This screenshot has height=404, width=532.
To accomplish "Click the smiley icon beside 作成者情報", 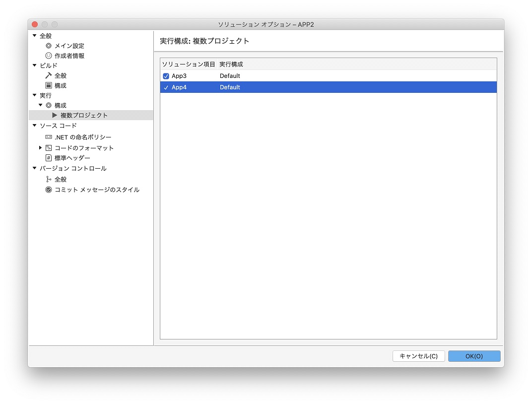I will tap(49, 56).
